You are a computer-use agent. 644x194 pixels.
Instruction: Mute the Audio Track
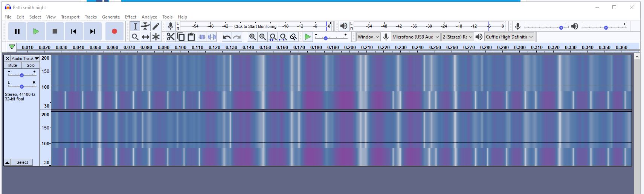pos(13,65)
